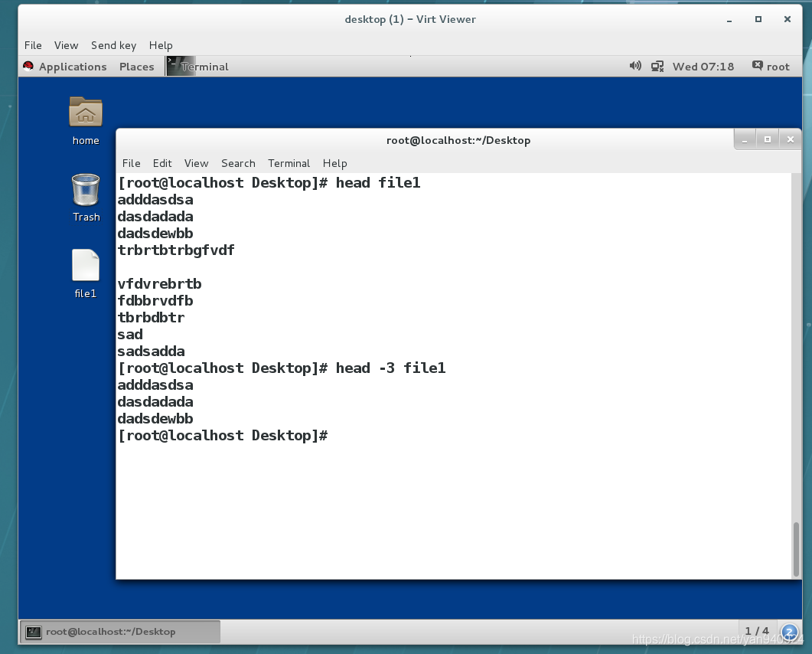
Task: Click the 'tbrbdbtr' output line
Action: click(x=152, y=318)
